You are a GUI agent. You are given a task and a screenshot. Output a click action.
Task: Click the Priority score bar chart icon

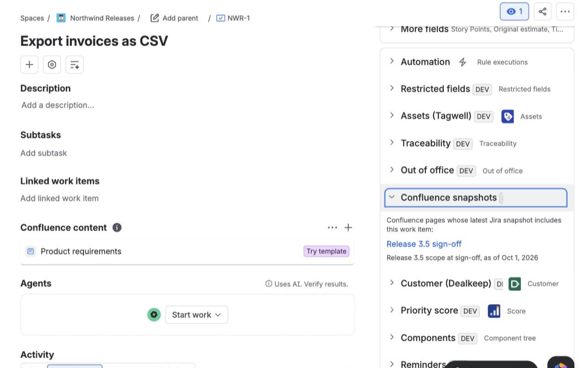(x=494, y=311)
